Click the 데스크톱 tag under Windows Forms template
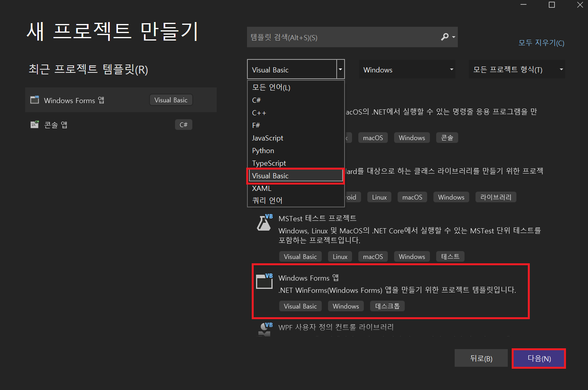The image size is (588, 390). (x=387, y=306)
